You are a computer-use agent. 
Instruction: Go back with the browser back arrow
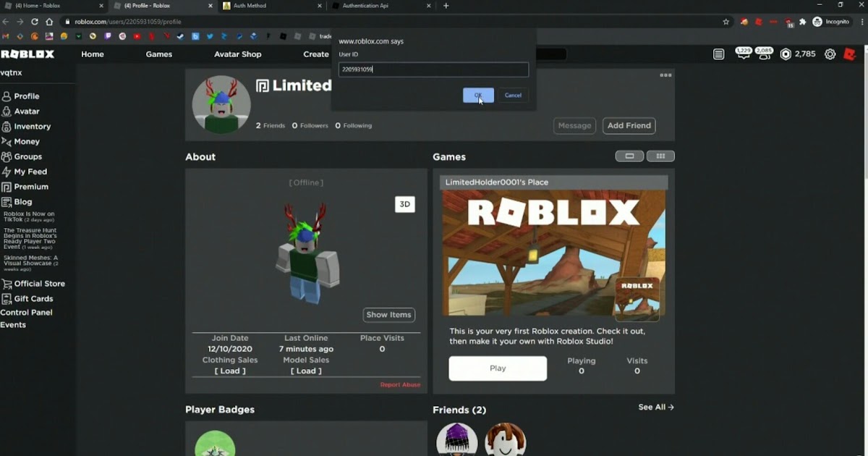coord(7,22)
